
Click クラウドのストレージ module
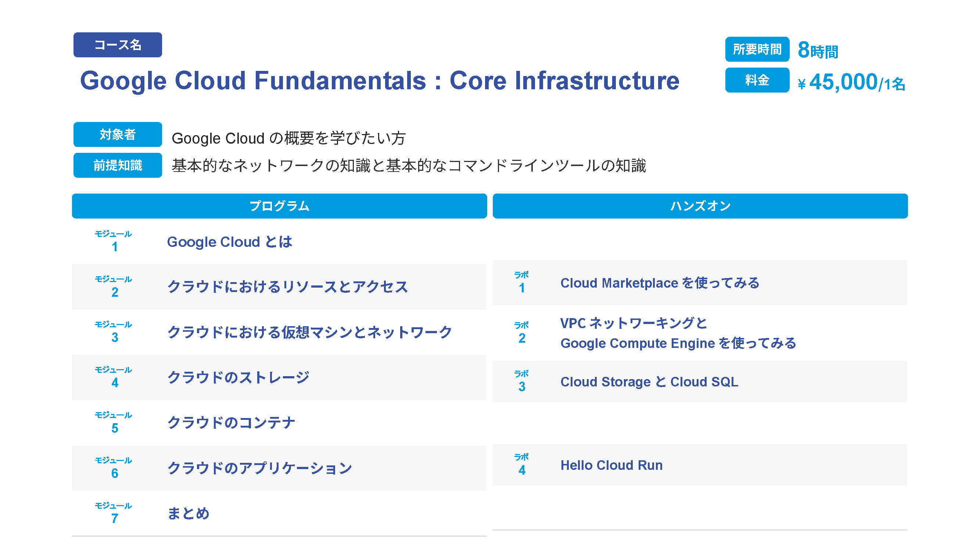[238, 377]
